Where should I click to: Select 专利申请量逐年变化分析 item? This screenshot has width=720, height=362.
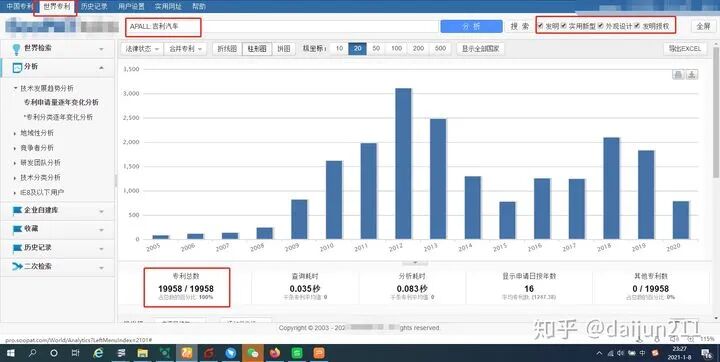coord(61,102)
